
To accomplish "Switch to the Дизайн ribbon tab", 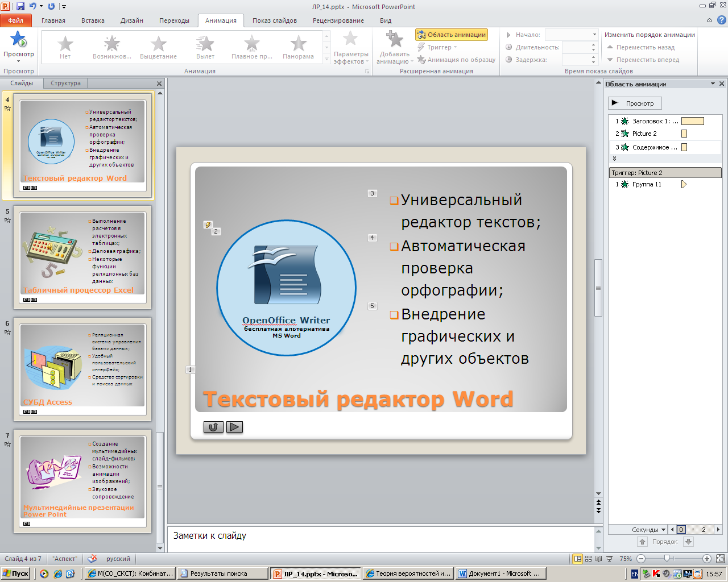I will pos(132,20).
